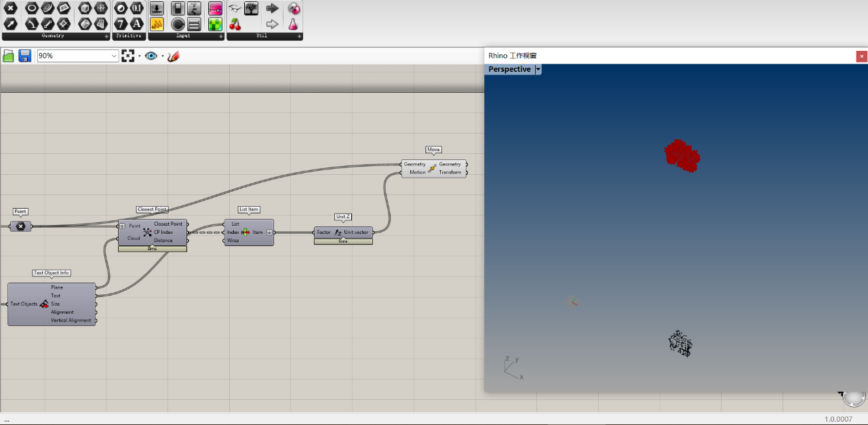Select the yellow highlighted Input panel icon

point(157,24)
